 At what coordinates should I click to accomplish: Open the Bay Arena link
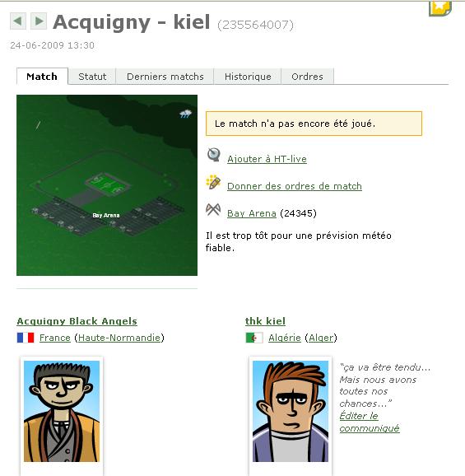(x=252, y=213)
